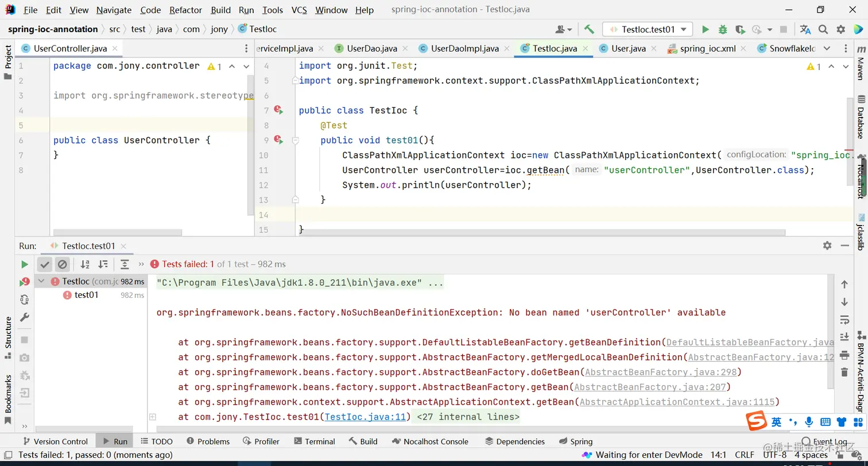This screenshot has width=868, height=466.
Task: Click the Translate icon in the toolbar
Action: tap(805, 29)
